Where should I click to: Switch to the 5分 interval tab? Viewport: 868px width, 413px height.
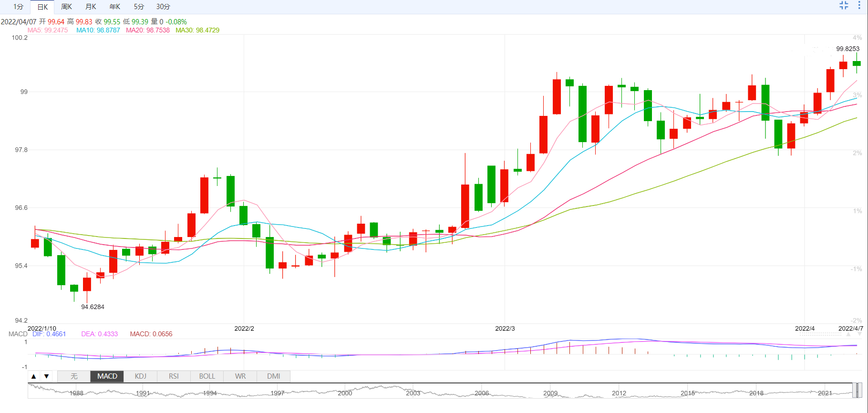[x=139, y=7]
